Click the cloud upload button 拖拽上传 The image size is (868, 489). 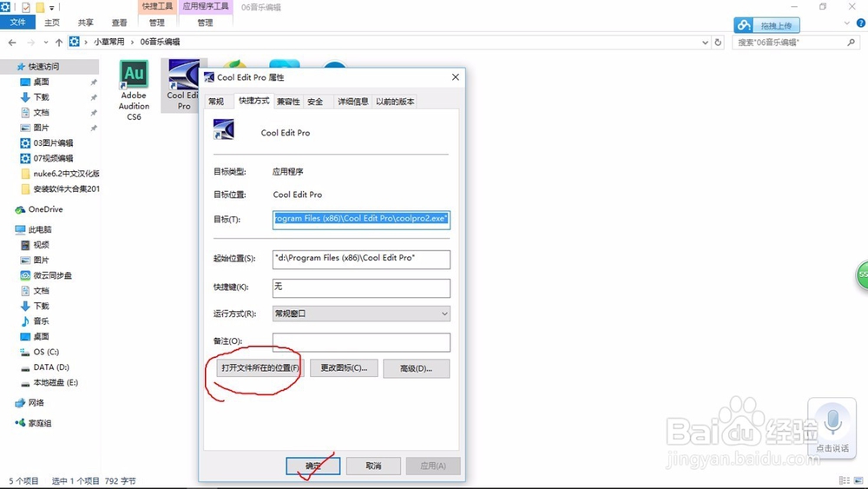point(766,25)
